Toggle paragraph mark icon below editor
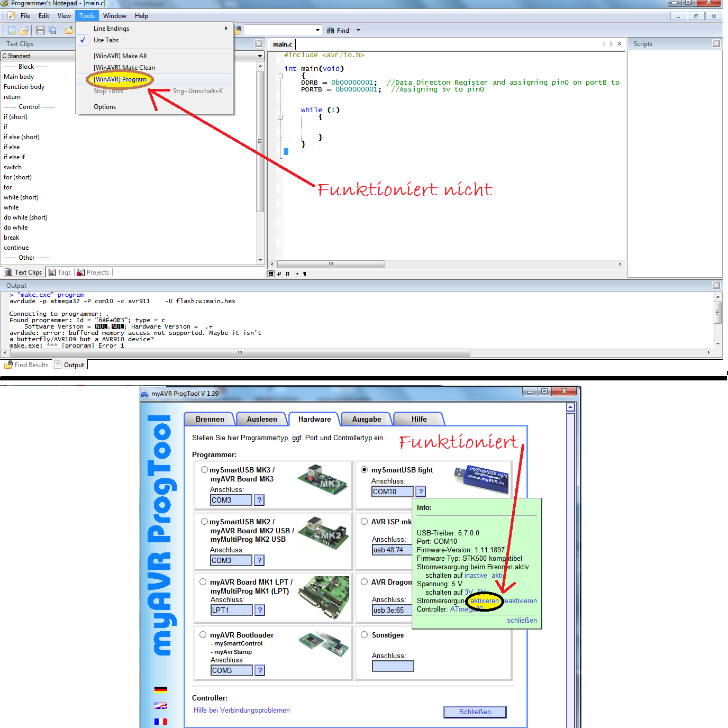 pyautogui.click(x=305, y=274)
